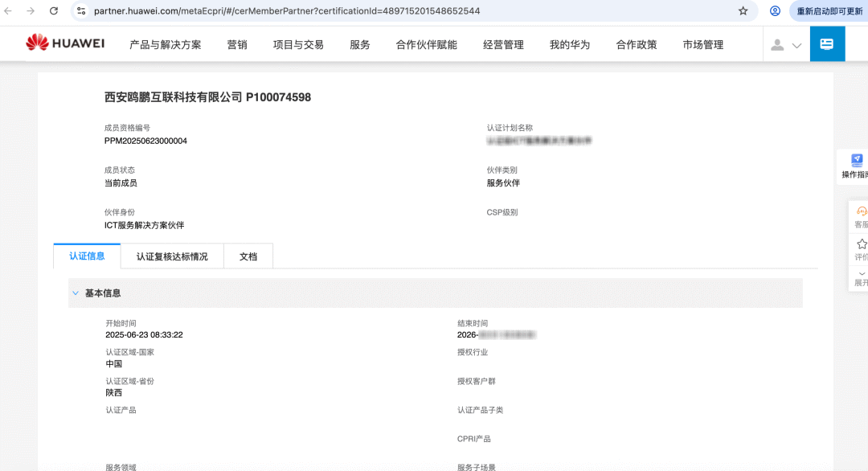
Task: Click the browser forward arrow
Action: 31,11
